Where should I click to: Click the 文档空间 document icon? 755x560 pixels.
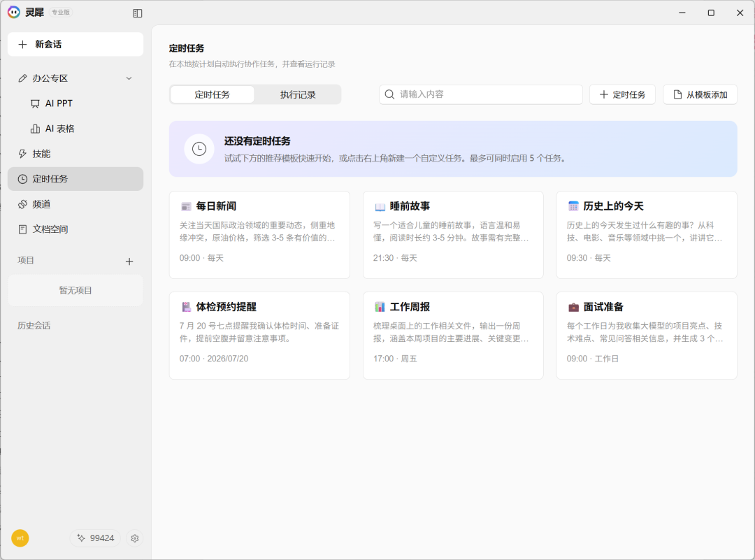(22, 229)
